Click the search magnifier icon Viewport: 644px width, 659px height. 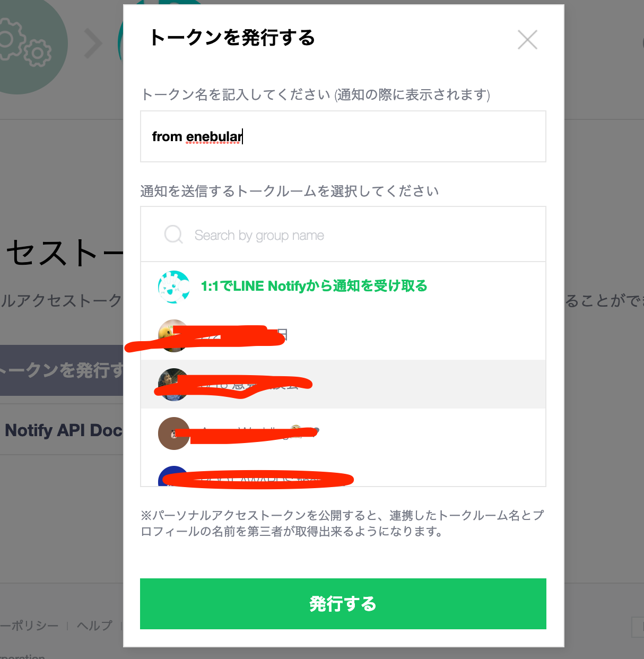(173, 234)
